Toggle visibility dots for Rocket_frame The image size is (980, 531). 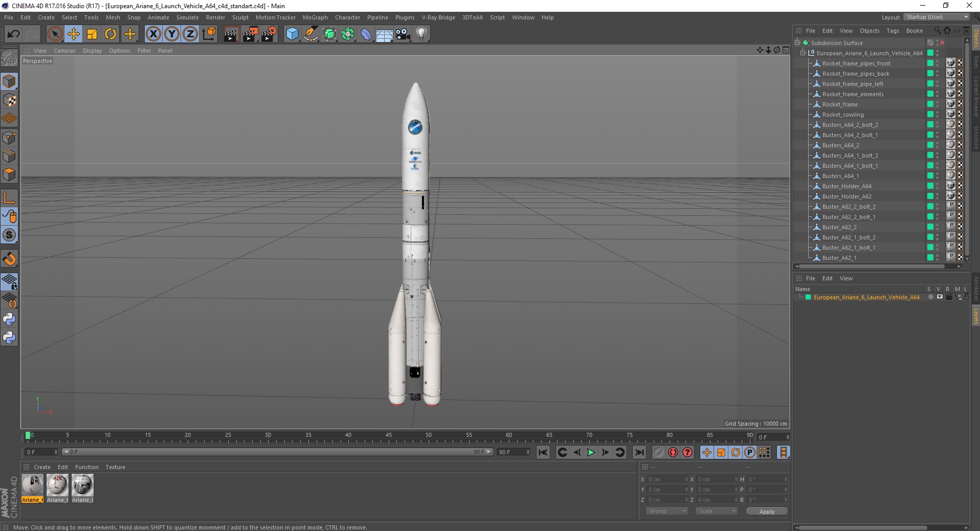937,104
